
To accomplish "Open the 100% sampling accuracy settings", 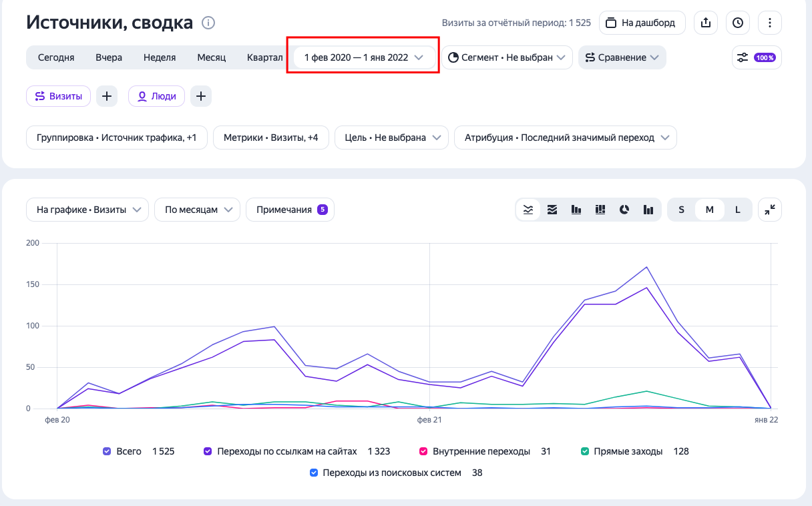I will tap(757, 57).
